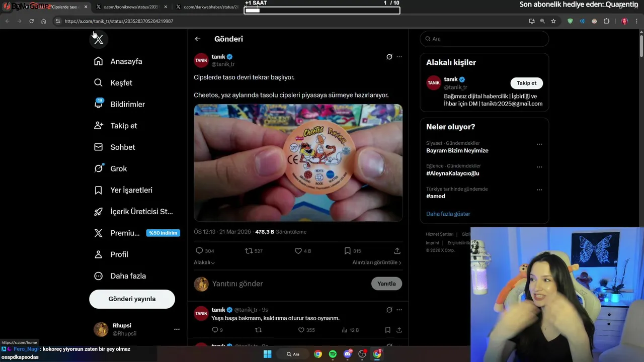Screen dimensions: 644x362
Task: Open tanık profile name in post header
Action: [x=218, y=57]
